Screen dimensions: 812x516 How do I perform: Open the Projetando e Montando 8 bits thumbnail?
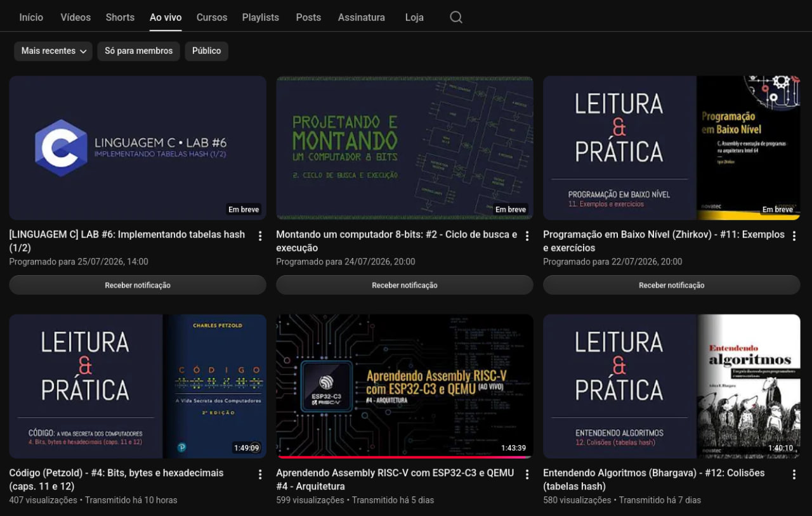(405, 148)
